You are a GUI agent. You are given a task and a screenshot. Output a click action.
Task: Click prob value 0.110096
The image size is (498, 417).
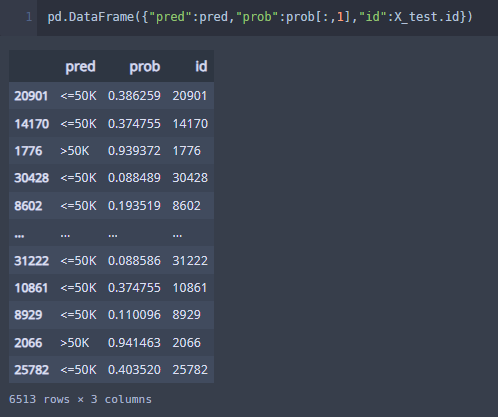tap(134, 315)
